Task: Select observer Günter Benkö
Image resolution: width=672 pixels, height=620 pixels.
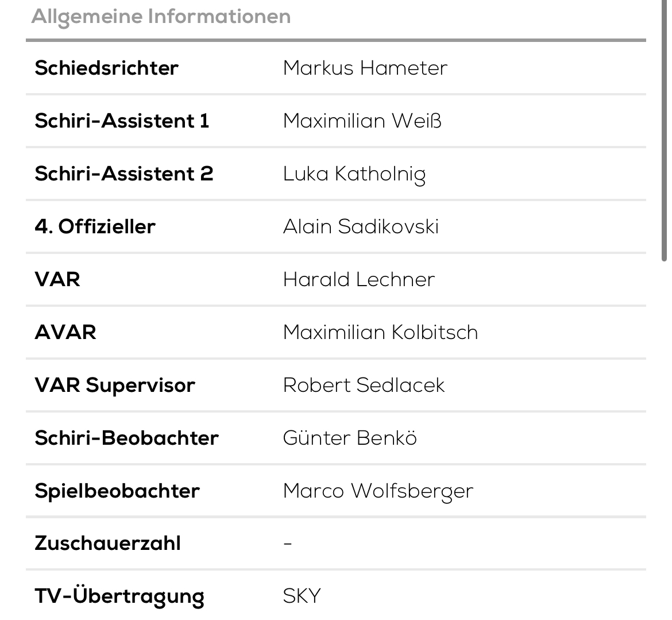Action: pyautogui.click(x=350, y=437)
